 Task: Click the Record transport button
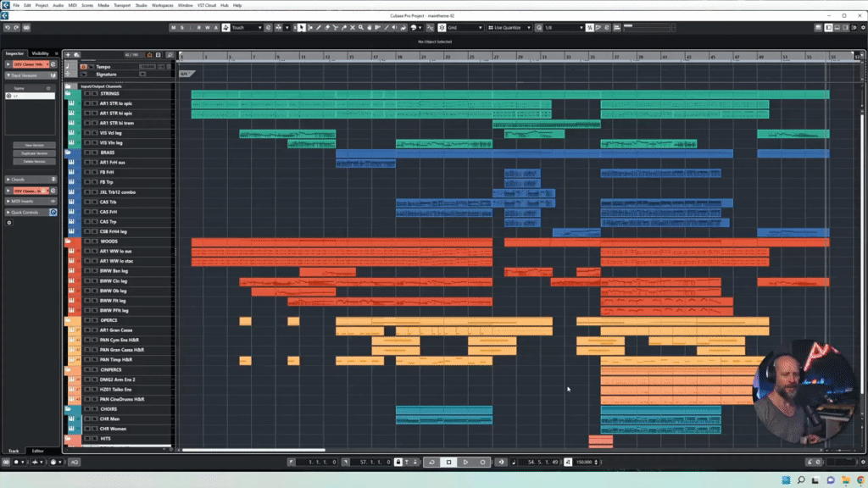click(482, 462)
